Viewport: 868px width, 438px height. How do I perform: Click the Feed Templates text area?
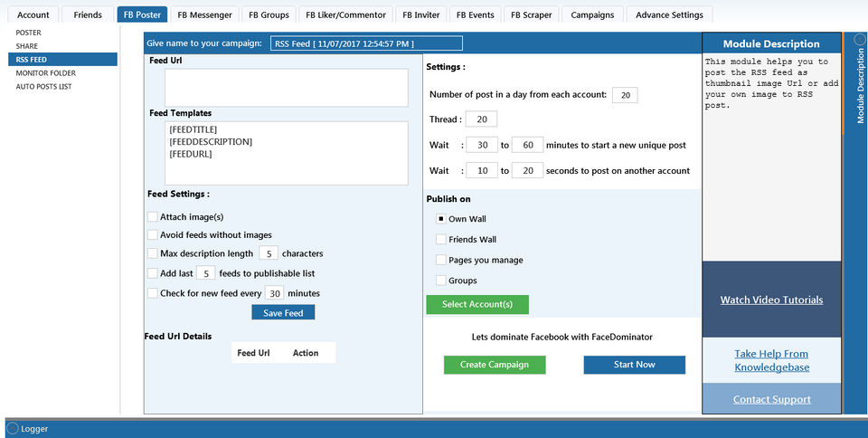click(x=287, y=153)
